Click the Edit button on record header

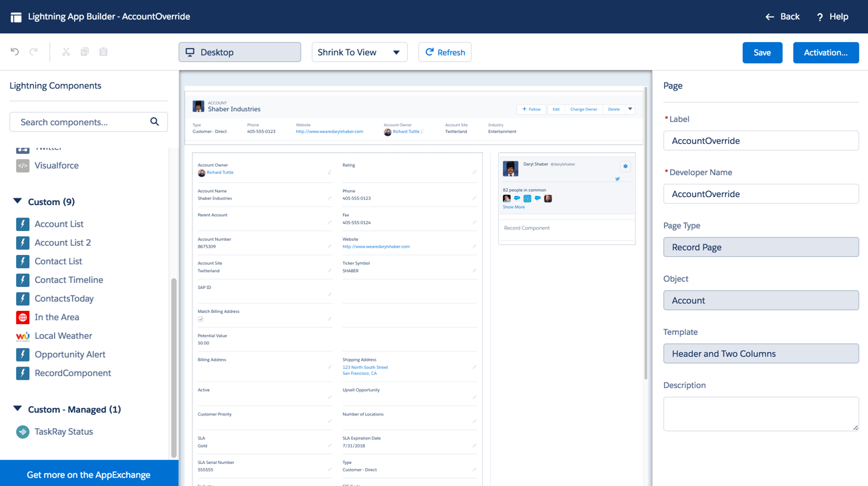[x=556, y=109]
